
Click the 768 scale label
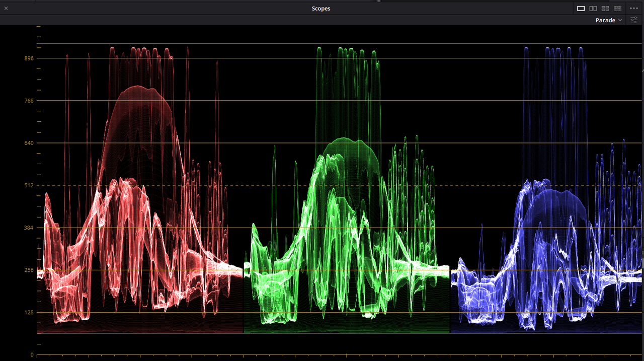pos(29,101)
